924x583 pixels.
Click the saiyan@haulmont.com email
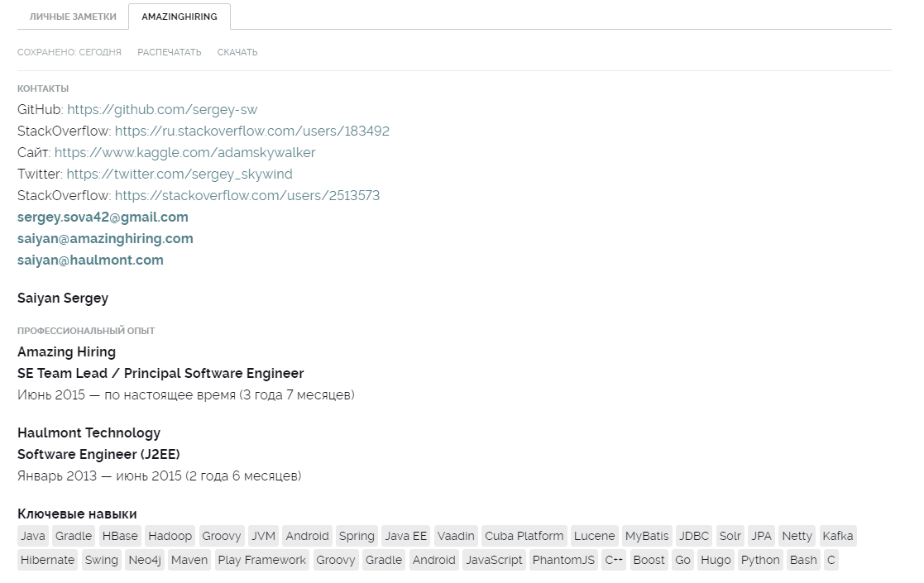(90, 260)
